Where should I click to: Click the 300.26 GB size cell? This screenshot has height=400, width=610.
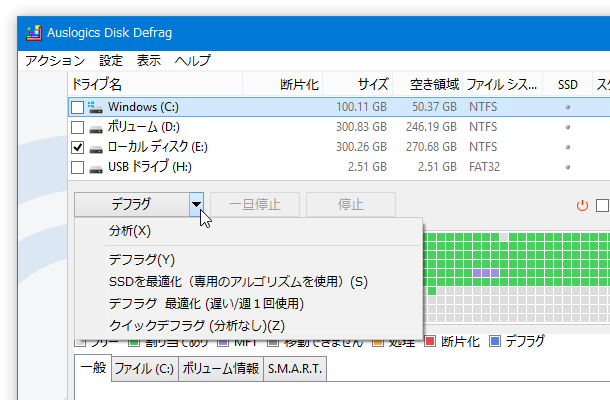pyautogui.click(x=361, y=147)
